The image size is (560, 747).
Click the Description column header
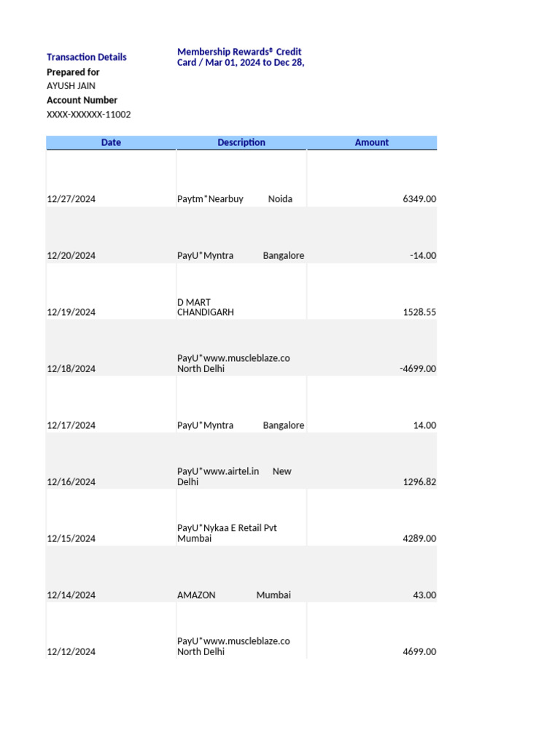pyautogui.click(x=241, y=143)
